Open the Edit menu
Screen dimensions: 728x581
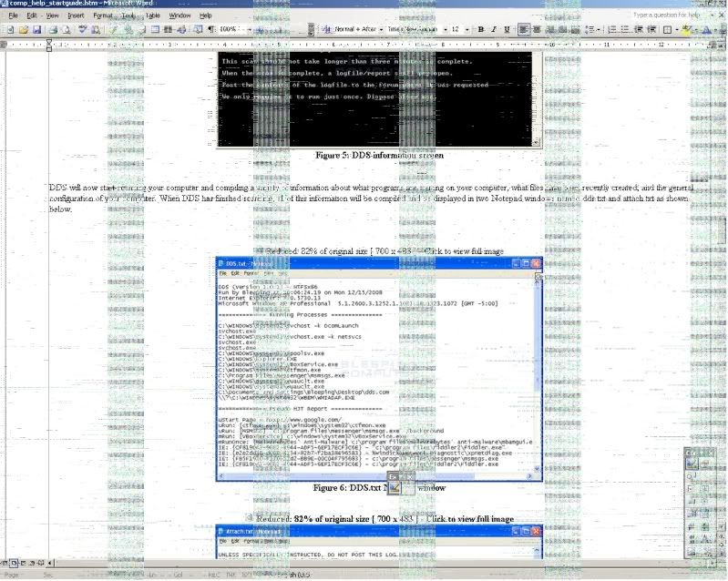pyautogui.click(x=31, y=15)
